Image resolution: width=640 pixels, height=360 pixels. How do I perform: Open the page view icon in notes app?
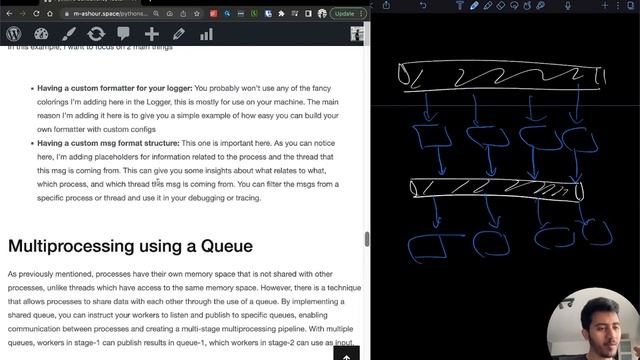(631, 5)
